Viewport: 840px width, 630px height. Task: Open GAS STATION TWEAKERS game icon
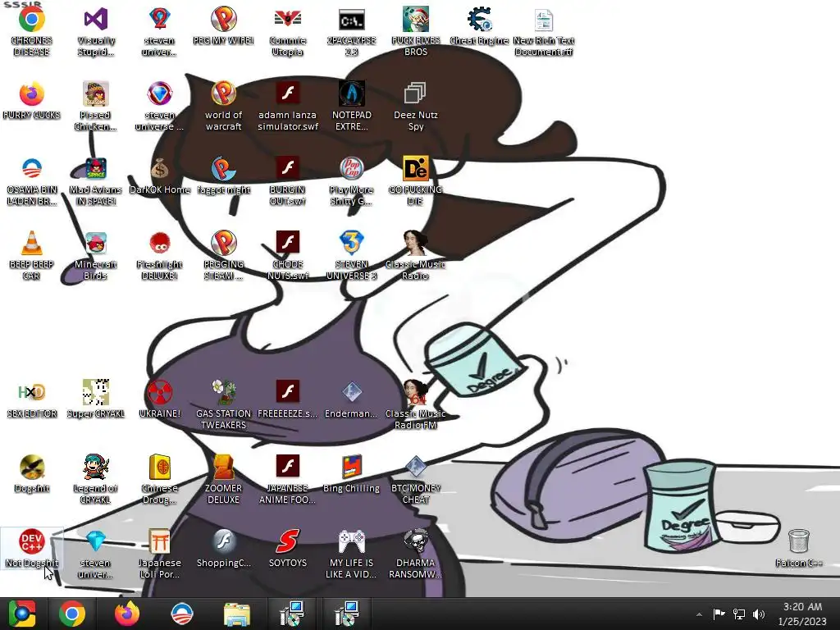[223, 405]
